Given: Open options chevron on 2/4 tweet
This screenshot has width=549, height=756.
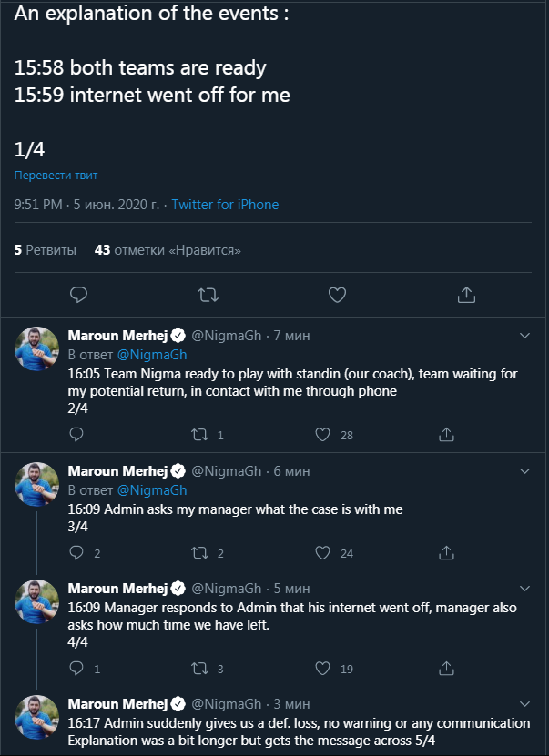Looking at the screenshot, I should point(524,336).
